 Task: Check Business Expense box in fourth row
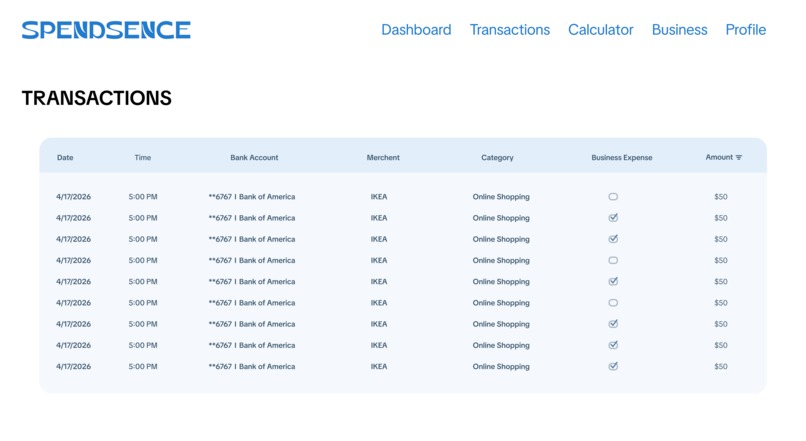coord(613,260)
